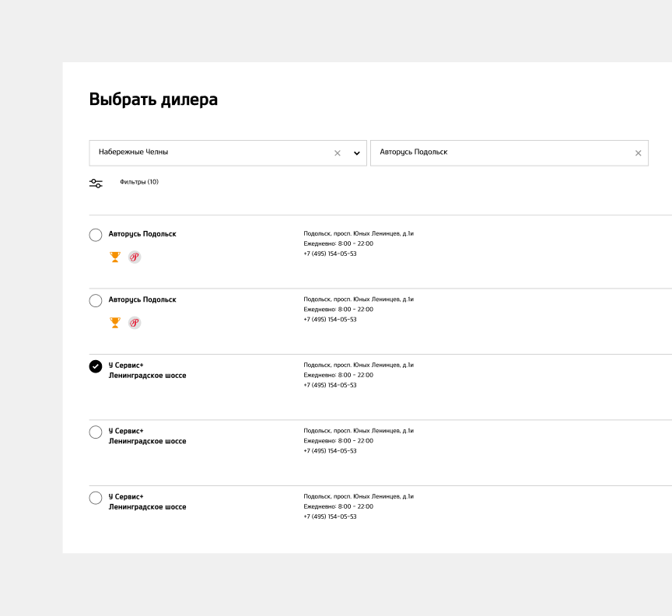Screen dimensions: 672x616
Task: Click the red P badge in second dealer row
Action: [135, 323]
